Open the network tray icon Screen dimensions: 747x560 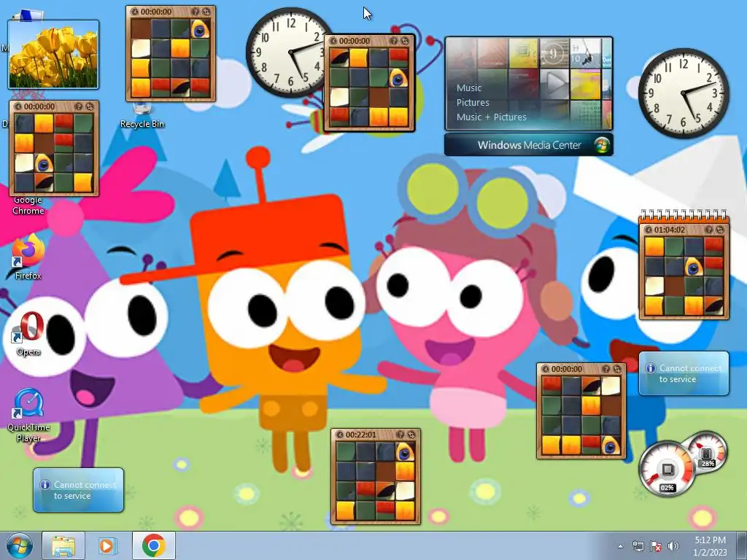tap(638, 546)
